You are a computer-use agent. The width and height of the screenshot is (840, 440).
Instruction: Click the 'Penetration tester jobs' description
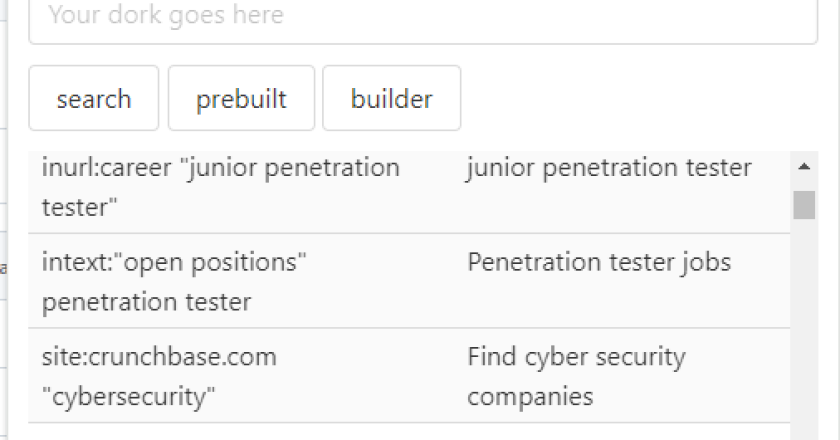(x=598, y=263)
